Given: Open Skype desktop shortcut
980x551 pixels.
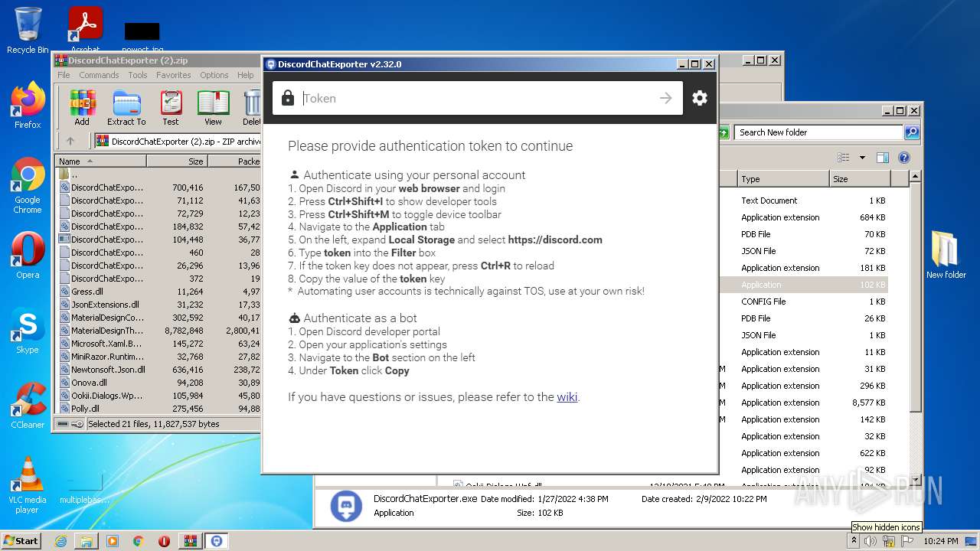Looking at the screenshot, I should pyautogui.click(x=28, y=331).
